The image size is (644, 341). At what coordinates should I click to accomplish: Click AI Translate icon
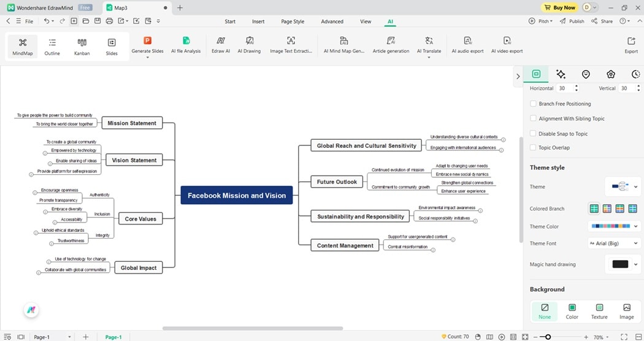[x=429, y=40]
